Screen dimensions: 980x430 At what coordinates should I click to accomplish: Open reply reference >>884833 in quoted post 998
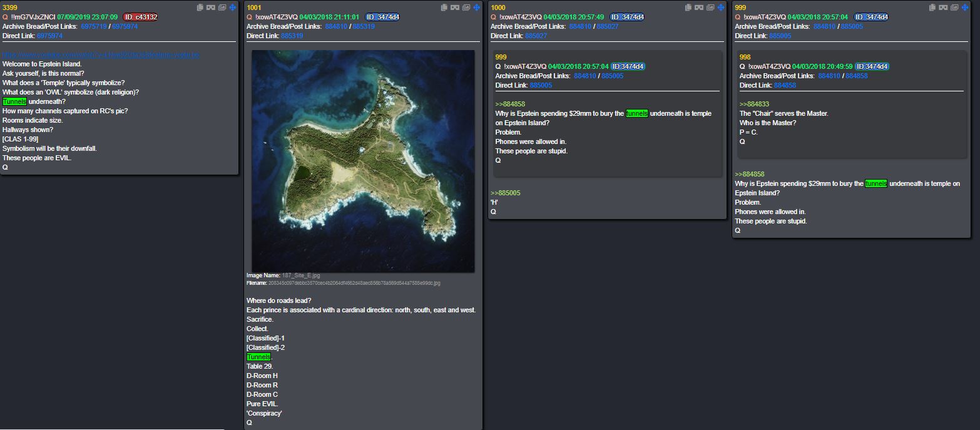pyautogui.click(x=754, y=104)
